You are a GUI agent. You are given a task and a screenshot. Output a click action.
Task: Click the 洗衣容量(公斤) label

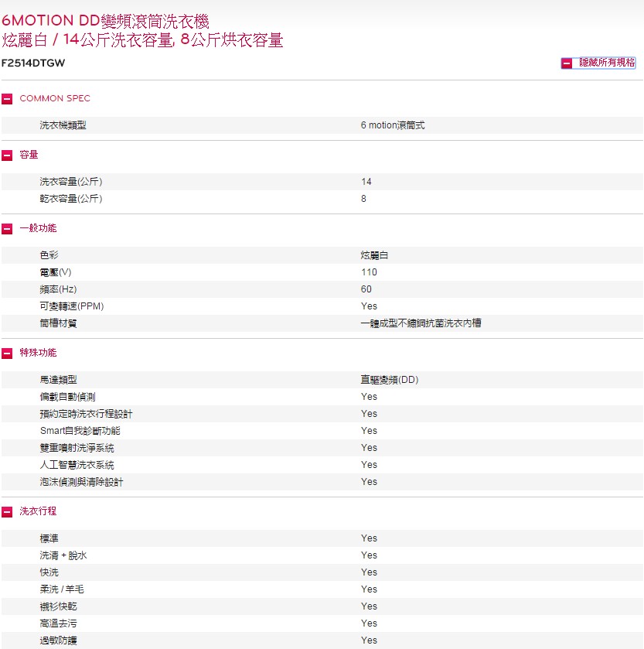pyautogui.click(x=70, y=182)
